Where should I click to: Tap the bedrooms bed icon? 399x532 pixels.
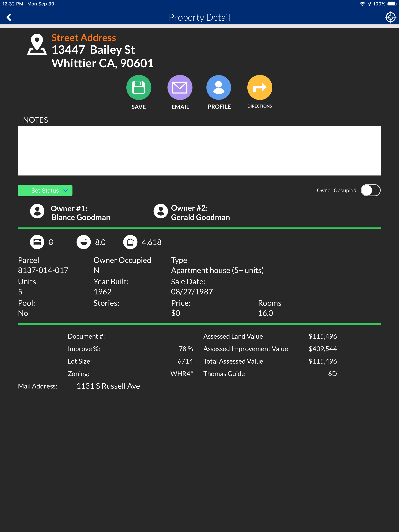point(37,242)
